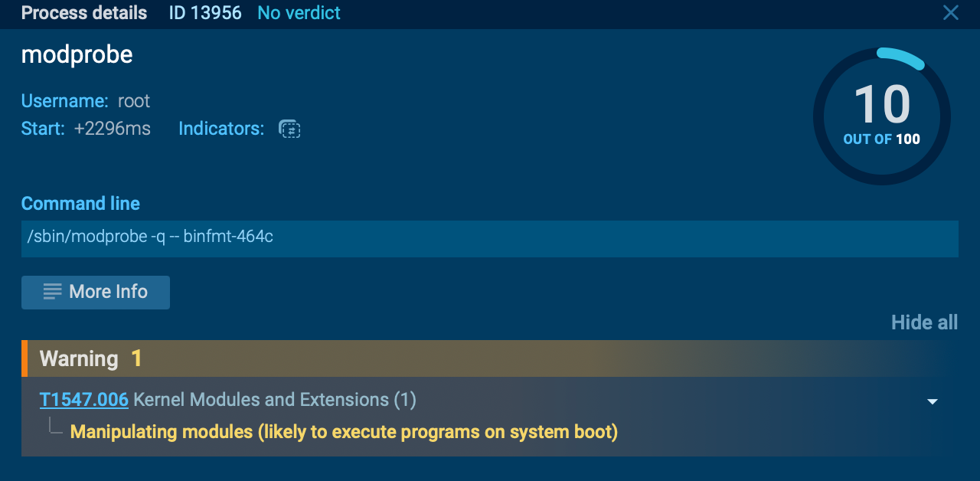Click the Indicators icon next to Start time

coord(289,129)
